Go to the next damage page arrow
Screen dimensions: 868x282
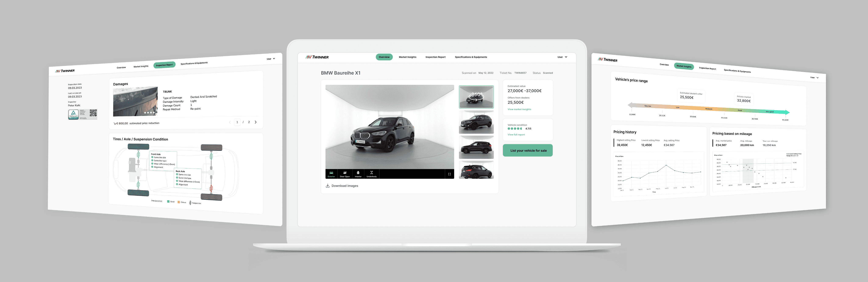pyautogui.click(x=256, y=122)
